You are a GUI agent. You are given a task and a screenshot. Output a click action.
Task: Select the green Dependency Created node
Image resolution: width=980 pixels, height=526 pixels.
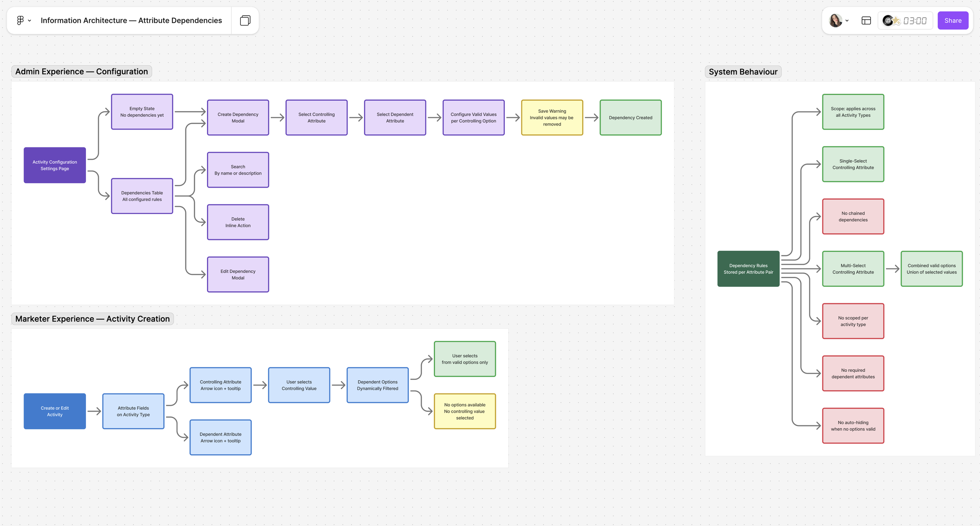pos(630,117)
